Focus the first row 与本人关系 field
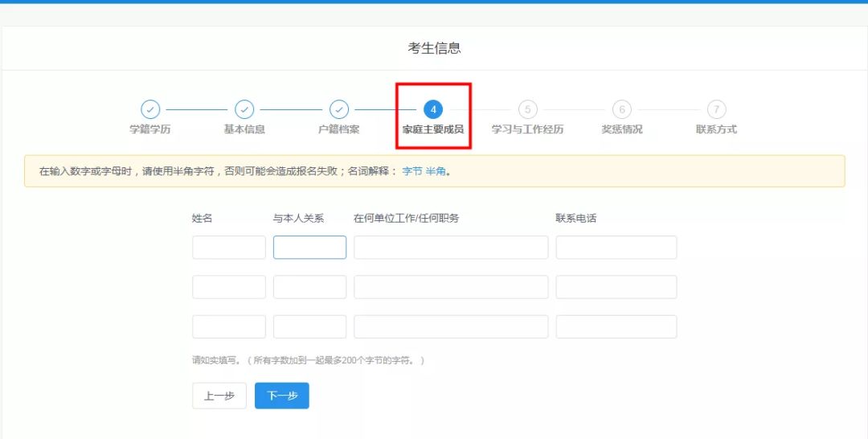 point(309,248)
